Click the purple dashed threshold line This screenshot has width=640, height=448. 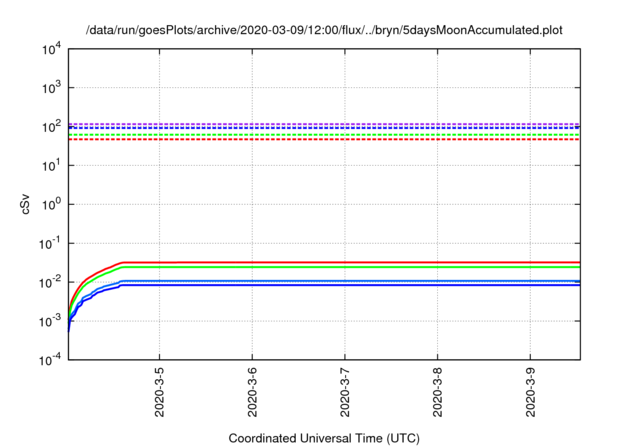[324, 124]
